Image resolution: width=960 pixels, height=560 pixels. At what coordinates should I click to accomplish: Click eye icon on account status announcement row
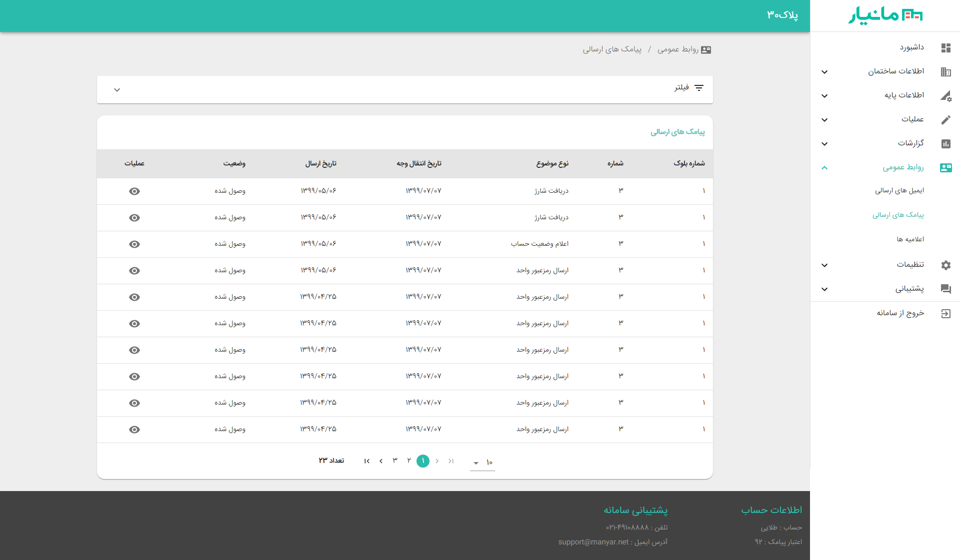(134, 244)
